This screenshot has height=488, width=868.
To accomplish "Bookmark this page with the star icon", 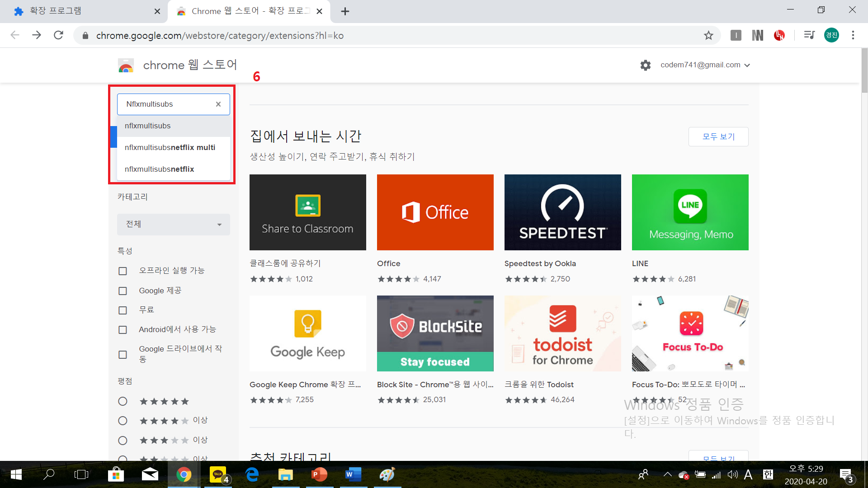I will 708,35.
